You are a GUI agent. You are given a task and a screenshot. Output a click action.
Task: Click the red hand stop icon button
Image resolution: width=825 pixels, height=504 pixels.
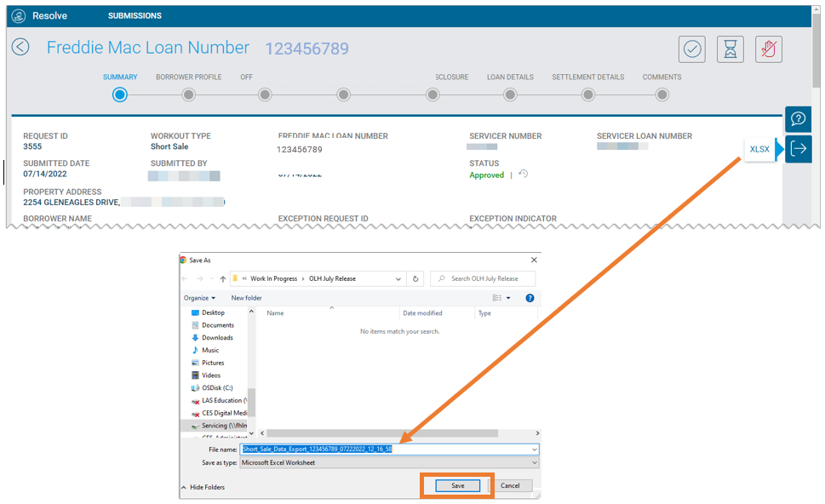tap(769, 49)
